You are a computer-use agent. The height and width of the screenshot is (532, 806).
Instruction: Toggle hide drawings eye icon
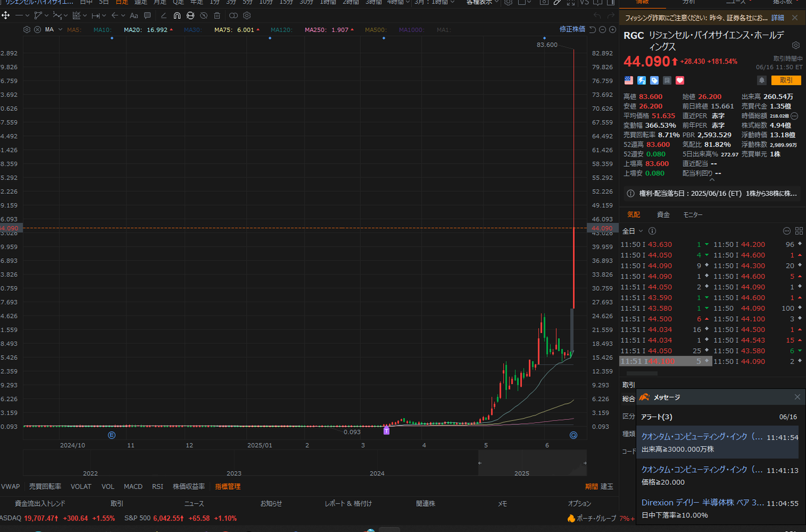pos(203,15)
